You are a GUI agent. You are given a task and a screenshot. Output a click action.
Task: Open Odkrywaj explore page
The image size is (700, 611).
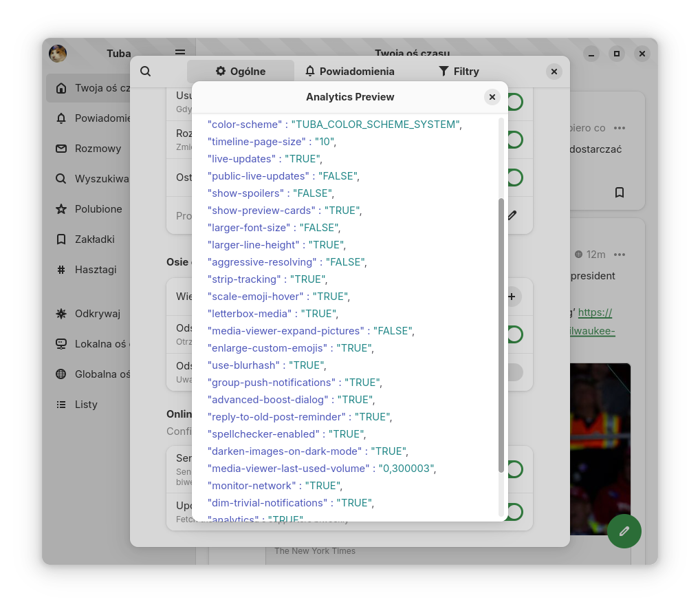pos(97,314)
